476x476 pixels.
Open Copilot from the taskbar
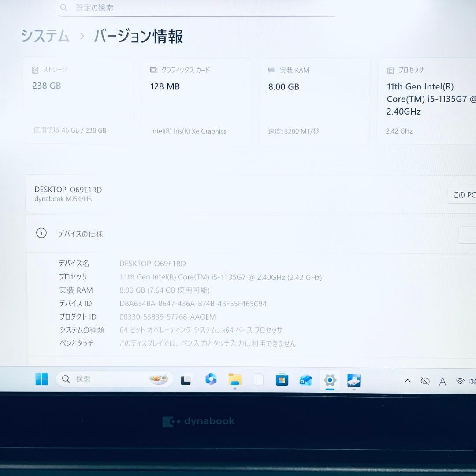(211, 379)
